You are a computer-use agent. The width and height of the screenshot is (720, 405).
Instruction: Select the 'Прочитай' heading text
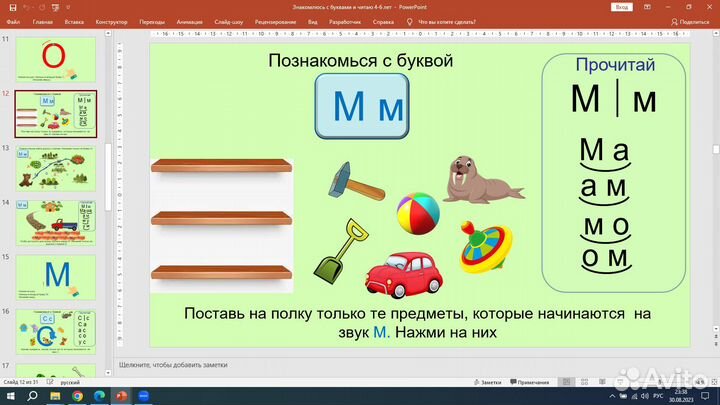tap(615, 64)
